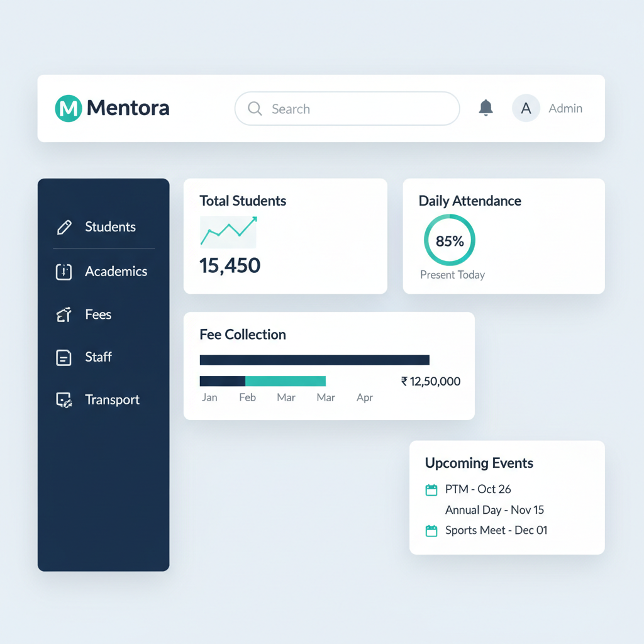Click the Transport sidebar icon
Viewport: 644px width, 644px height.
click(x=64, y=400)
